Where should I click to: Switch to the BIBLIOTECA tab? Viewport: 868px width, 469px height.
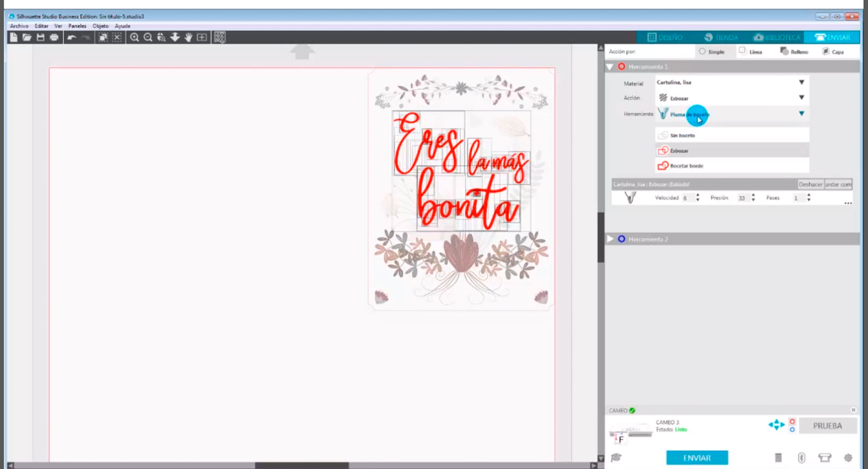pyautogui.click(x=777, y=38)
